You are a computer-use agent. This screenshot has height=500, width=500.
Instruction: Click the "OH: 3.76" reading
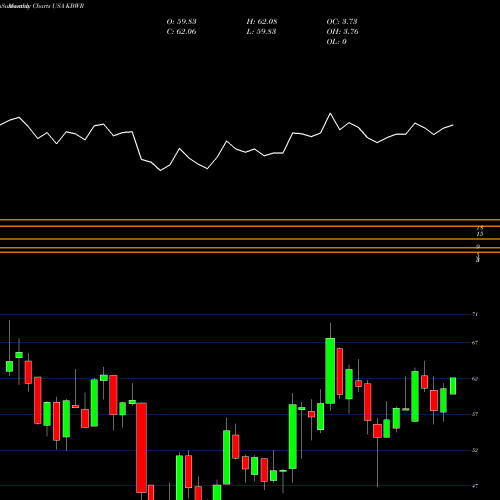point(342,32)
